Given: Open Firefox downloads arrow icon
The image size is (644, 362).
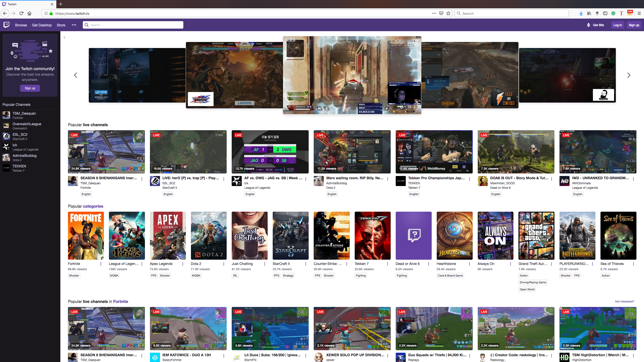Looking at the screenshot, I should click(x=581, y=13).
